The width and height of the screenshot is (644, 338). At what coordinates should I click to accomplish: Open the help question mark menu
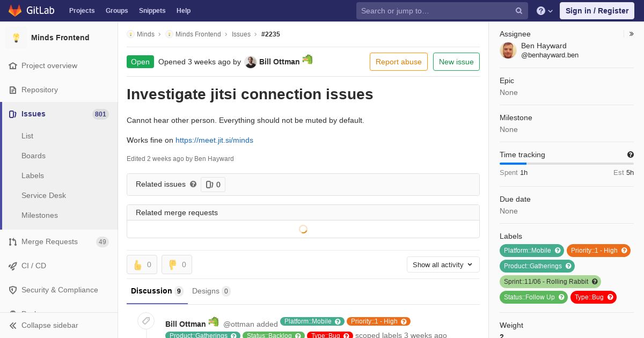tap(545, 11)
